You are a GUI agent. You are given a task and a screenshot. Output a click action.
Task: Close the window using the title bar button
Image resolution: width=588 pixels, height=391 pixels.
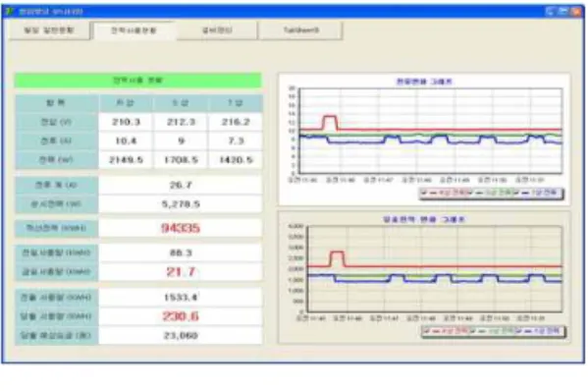tap(575, 11)
